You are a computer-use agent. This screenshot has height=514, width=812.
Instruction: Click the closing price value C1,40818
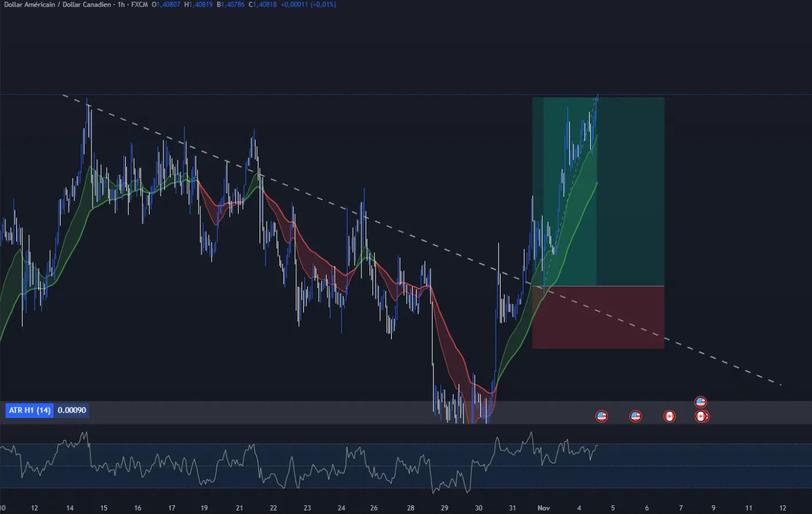263,5
